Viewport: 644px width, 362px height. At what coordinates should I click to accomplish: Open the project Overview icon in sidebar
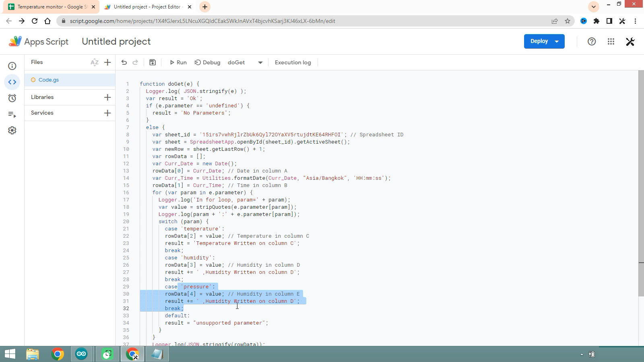click(x=12, y=66)
